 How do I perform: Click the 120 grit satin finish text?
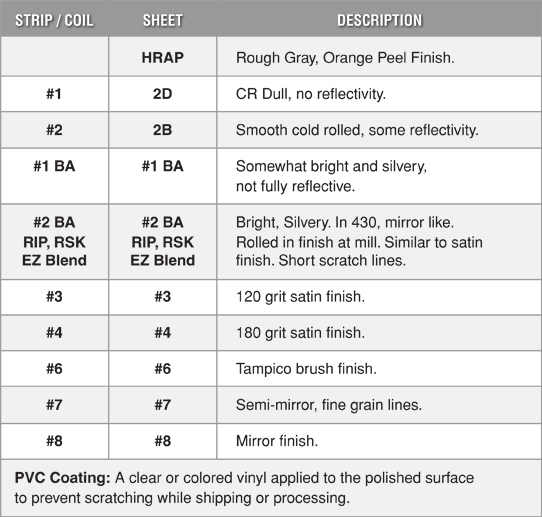(300, 297)
